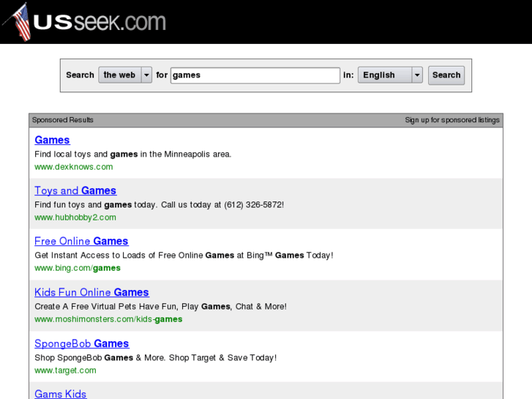
Task: Click description mentioning (612) 326-5872
Action: (159, 205)
